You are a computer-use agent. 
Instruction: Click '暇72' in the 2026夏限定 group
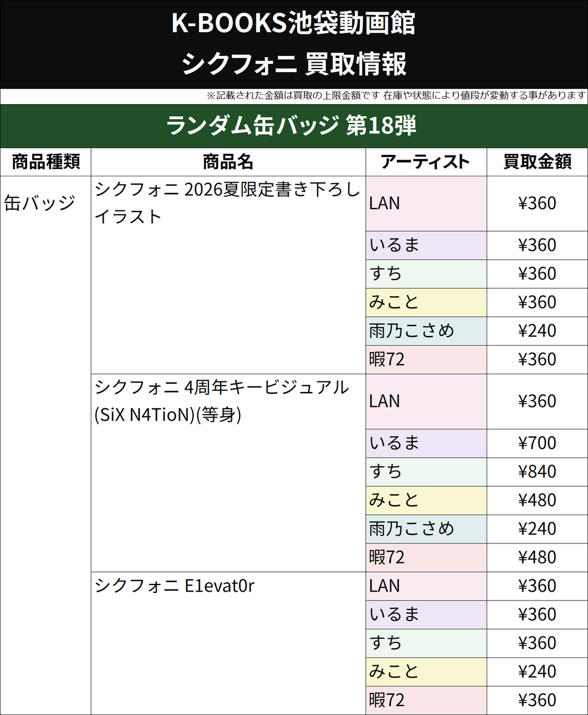pyautogui.click(x=426, y=359)
